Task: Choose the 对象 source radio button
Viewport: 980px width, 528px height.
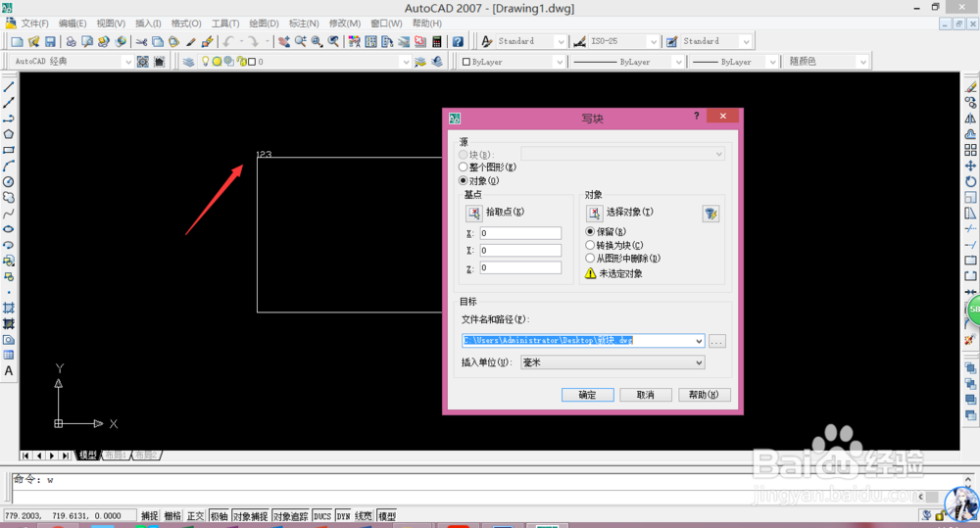Action: click(x=464, y=180)
